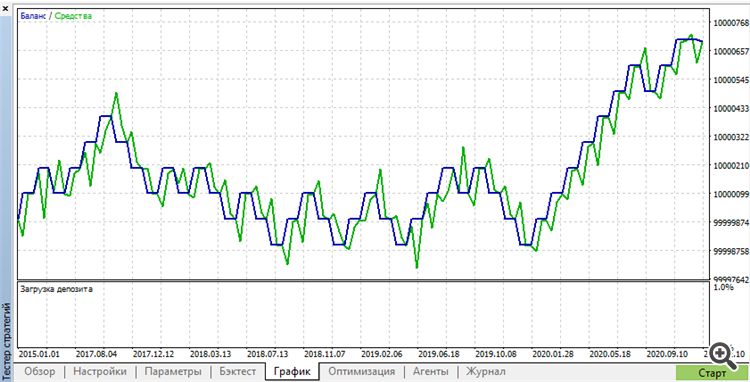Show the Журнал tab

click(x=485, y=371)
